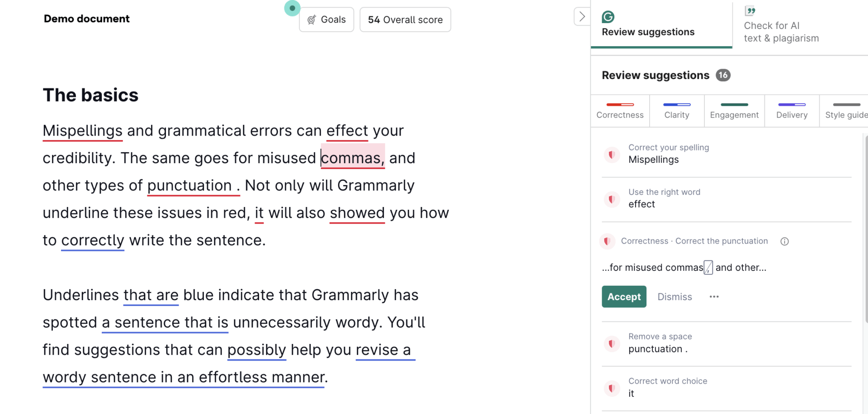Collapse the suggestions panel using the chevron arrow
The width and height of the screenshot is (868, 414).
(582, 16)
